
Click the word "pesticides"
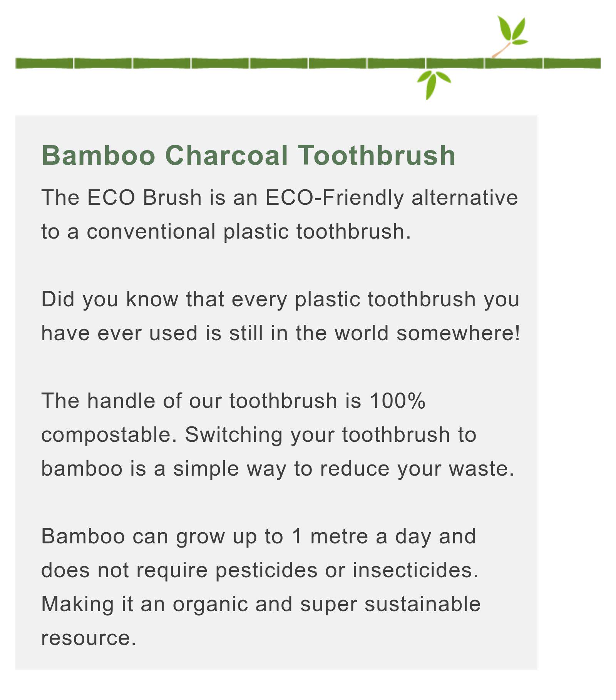coord(266,570)
